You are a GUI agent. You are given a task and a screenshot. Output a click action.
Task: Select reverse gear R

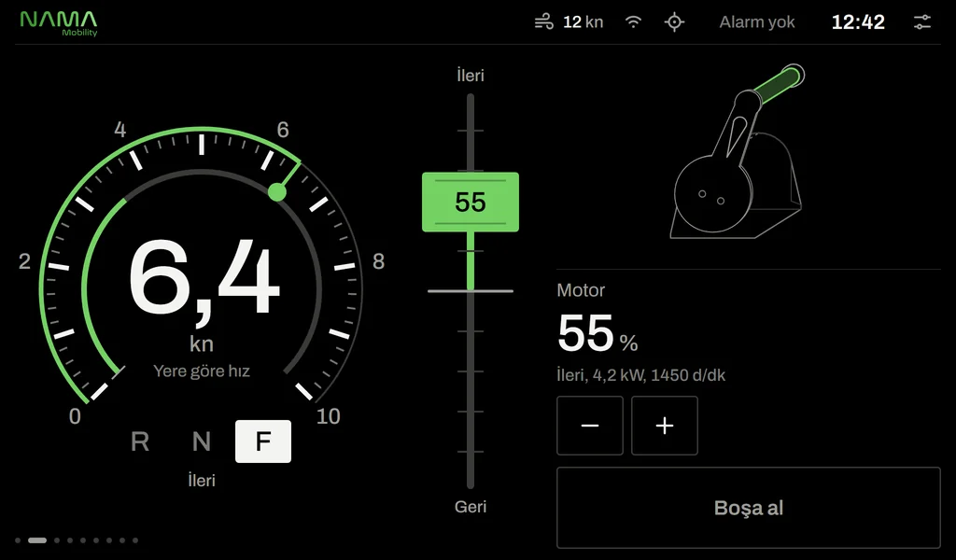(x=140, y=441)
